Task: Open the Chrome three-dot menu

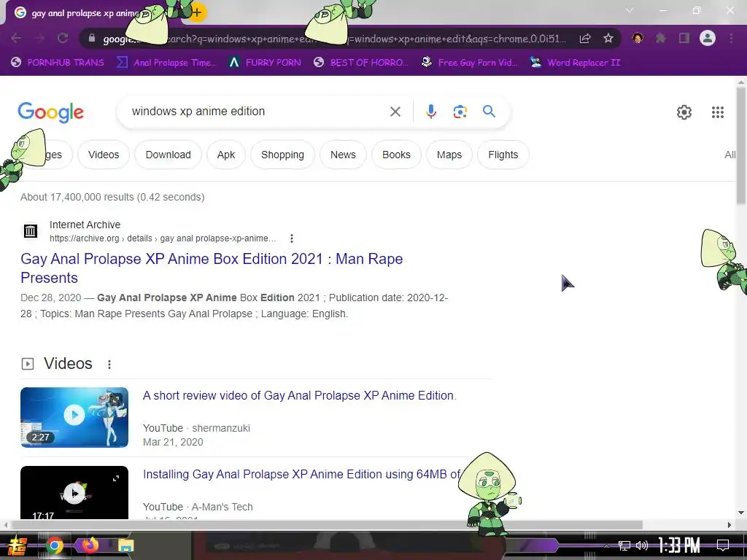Action: [x=731, y=38]
